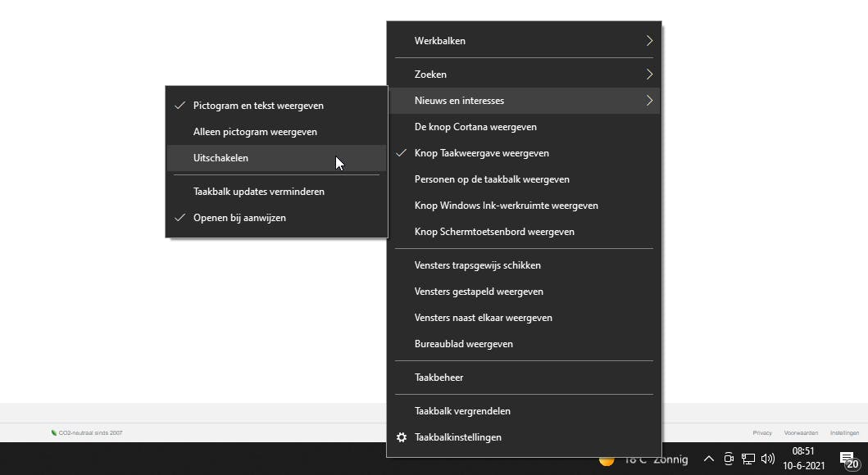
Task: Toggle Openen bij aanwijzen option
Action: (239, 218)
